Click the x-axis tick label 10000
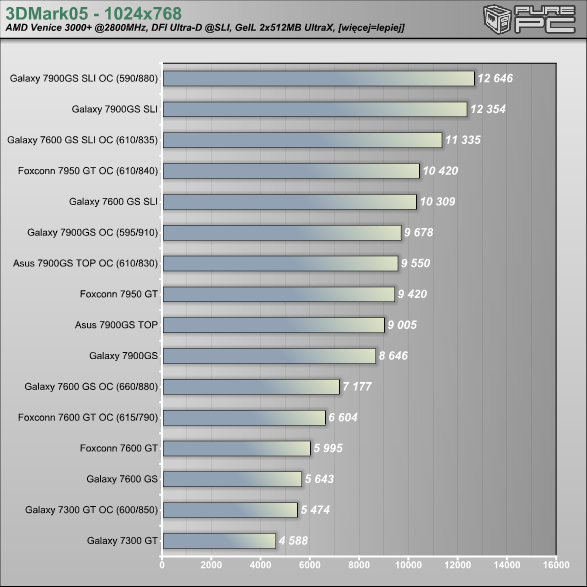Viewport: 587px width, 587px height. point(408,565)
